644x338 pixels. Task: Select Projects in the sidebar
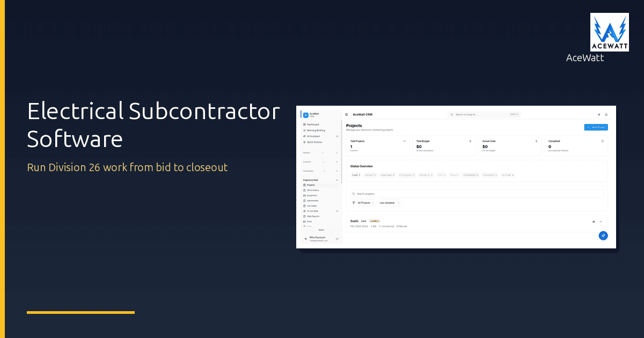[x=320, y=185]
